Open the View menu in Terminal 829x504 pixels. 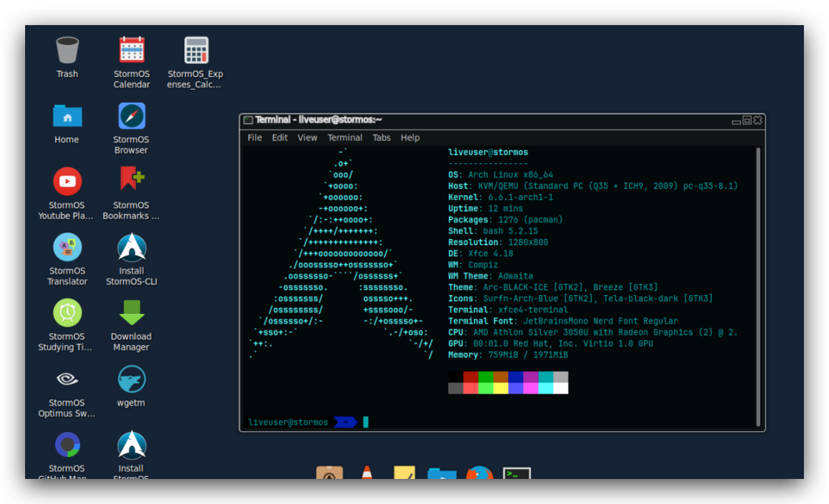coord(307,138)
